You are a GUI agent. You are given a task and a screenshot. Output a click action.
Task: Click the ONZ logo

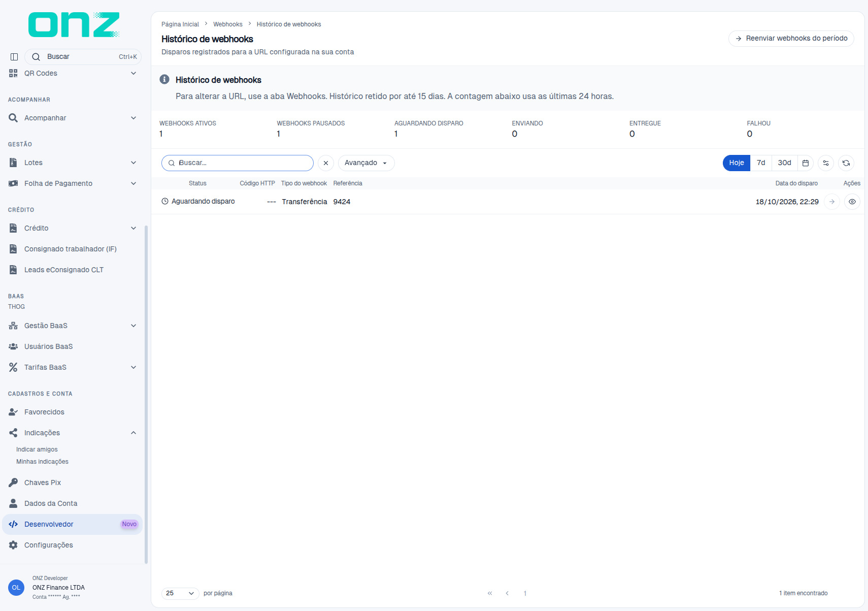click(x=74, y=24)
